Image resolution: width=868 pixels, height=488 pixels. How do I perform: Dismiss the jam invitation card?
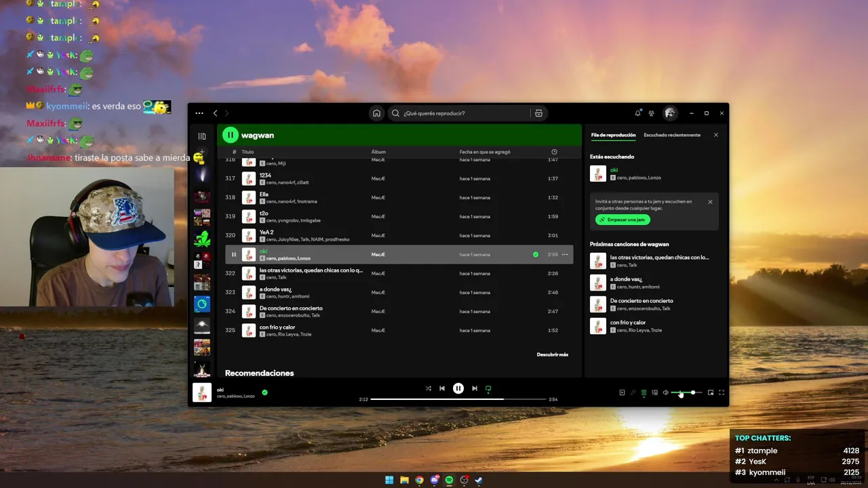click(710, 202)
